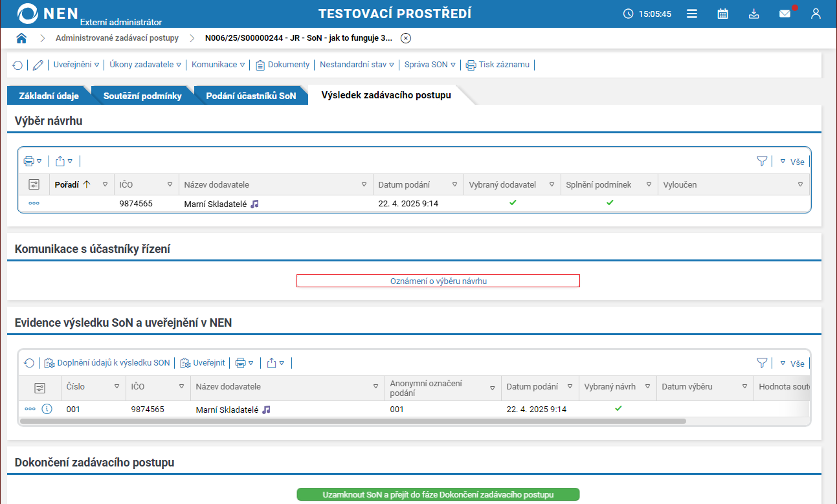Screen dimensions: 837x504
Task: Click the info icon in row 001
Action: pyautogui.click(x=47, y=409)
